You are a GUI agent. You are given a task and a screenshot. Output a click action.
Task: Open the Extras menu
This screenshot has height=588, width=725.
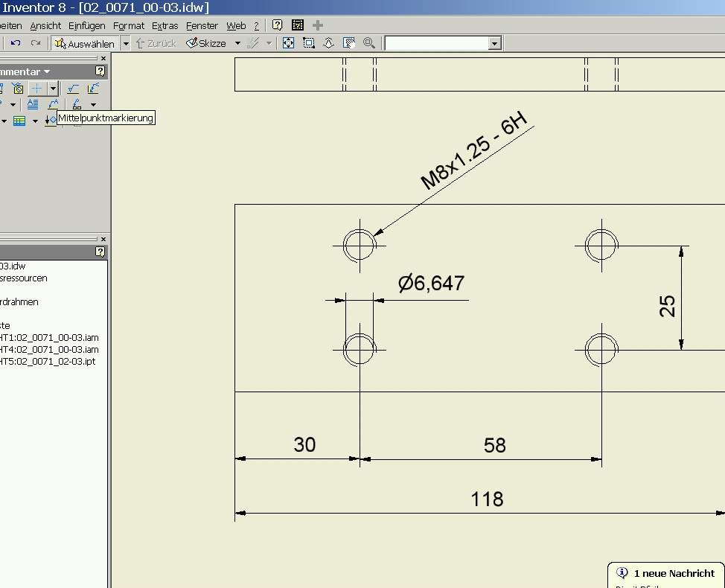(165, 25)
